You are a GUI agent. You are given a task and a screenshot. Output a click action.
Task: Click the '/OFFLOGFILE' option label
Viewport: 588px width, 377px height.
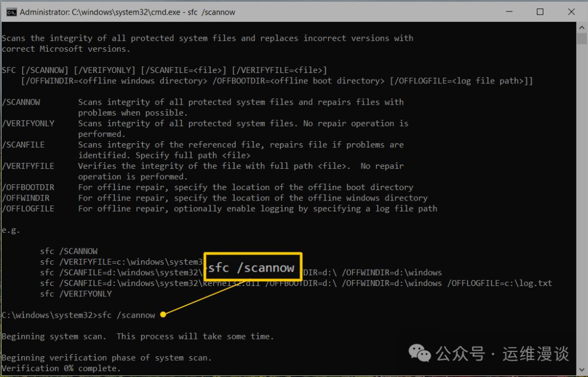pos(28,209)
